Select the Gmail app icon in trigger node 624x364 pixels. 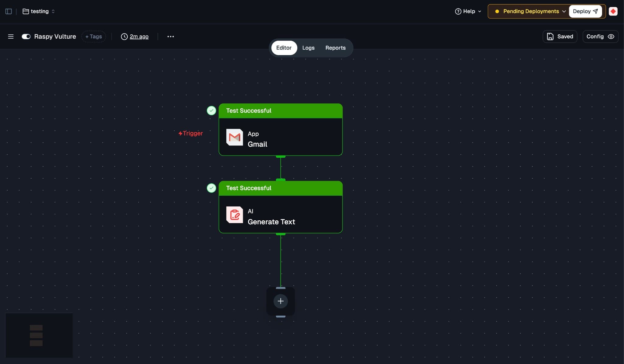(x=234, y=137)
